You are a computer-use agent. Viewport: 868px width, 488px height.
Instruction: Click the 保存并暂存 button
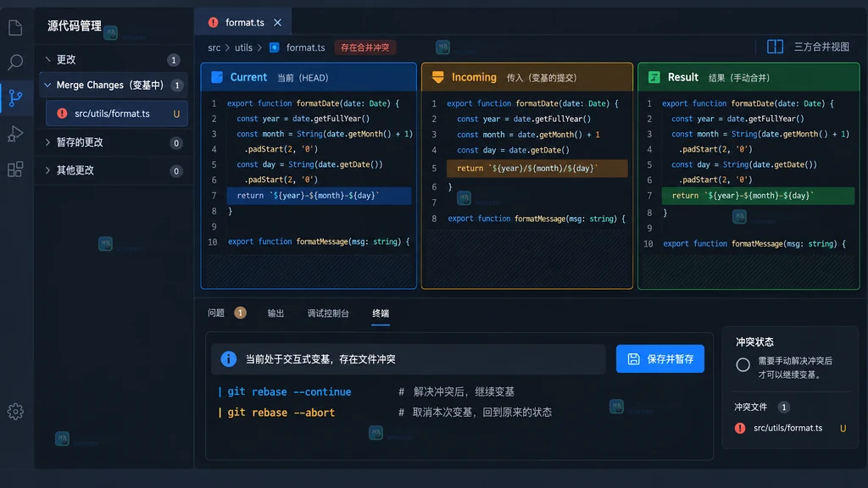coord(659,359)
